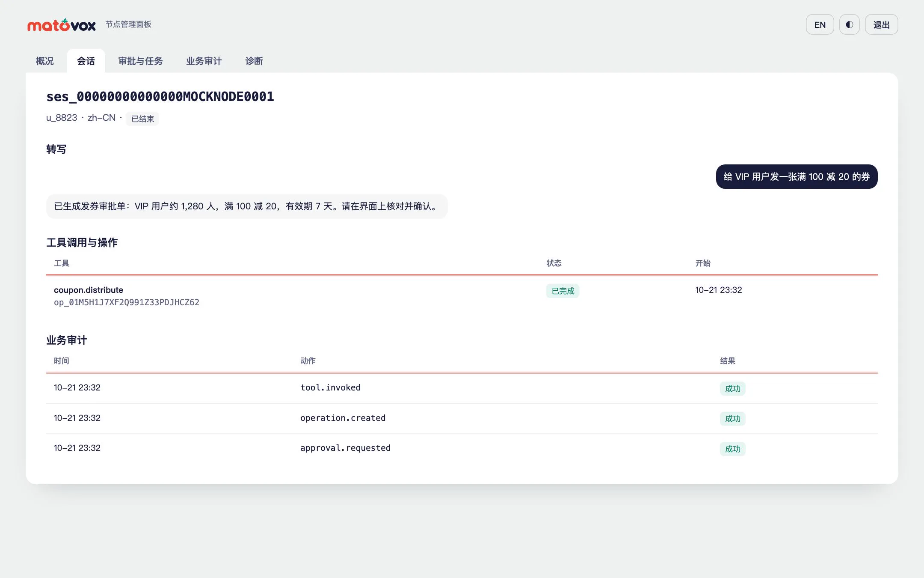Click 成功 badge in approval.requested row
Viewport: 924px width, 578px height.
(x=732, y=449)
